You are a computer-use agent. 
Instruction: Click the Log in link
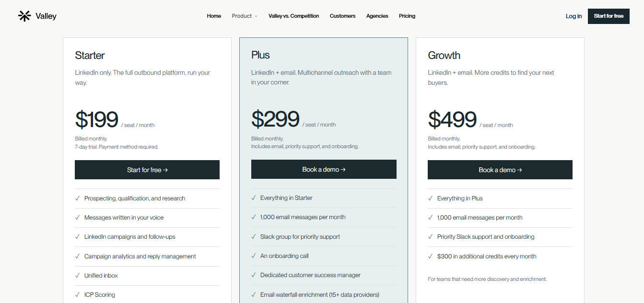[574, 16]
